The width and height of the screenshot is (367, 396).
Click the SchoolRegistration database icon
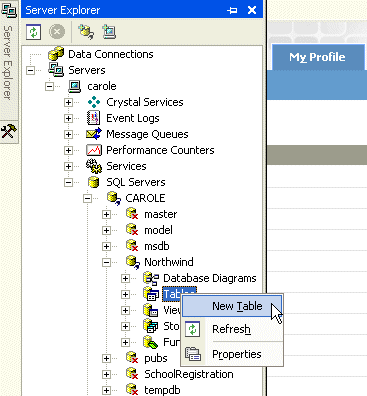132,374
